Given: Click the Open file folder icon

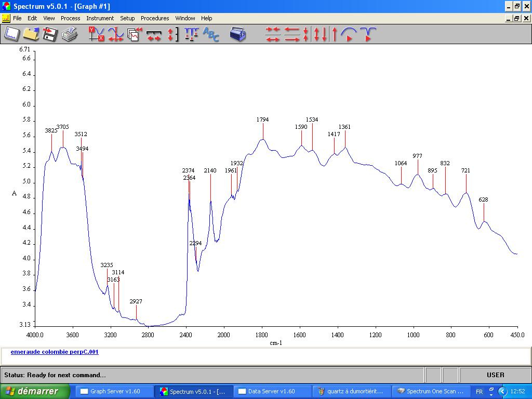Looking at the screenshot, I should click(x=31, y=34).
